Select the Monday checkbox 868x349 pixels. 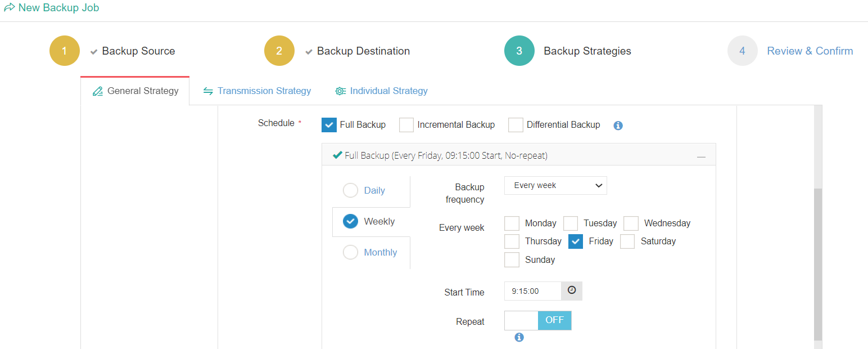[512, 223]
